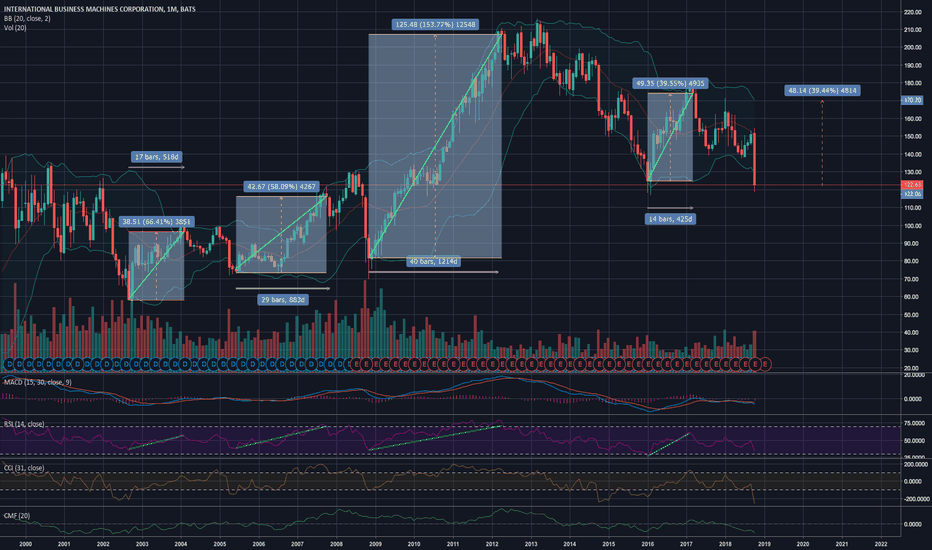This screenshot has height=550, width=932.
Task: Click the 200.00 price scale value
Action: coord(912,48)
